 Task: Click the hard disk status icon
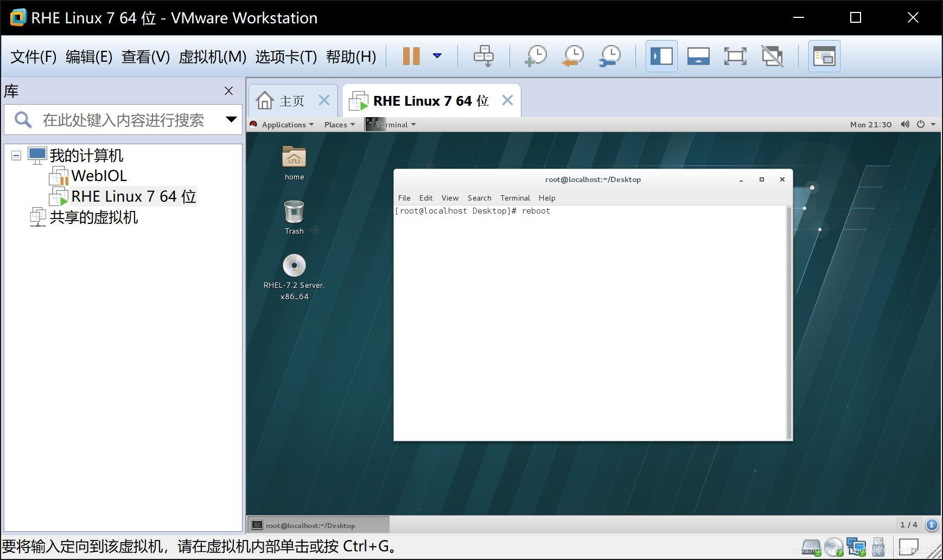[x=811, y=547]
